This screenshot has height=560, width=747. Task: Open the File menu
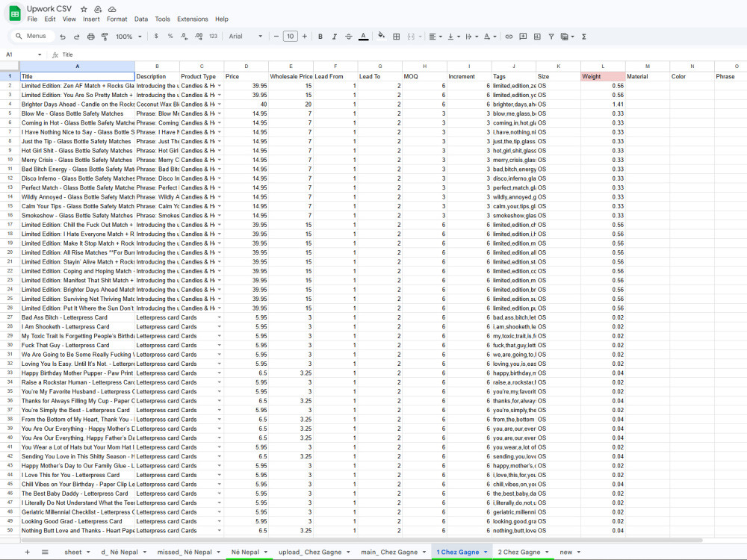point(32,19)
